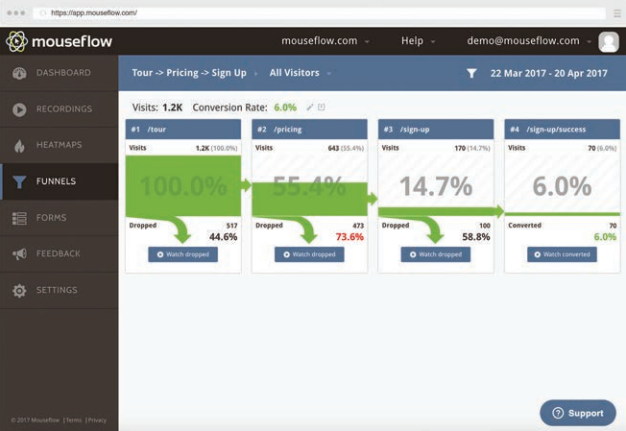Click the Visits: 1.2K summary
Image resolution: width=626 pixels, height=431 pixels.
(x=157, y=107)
